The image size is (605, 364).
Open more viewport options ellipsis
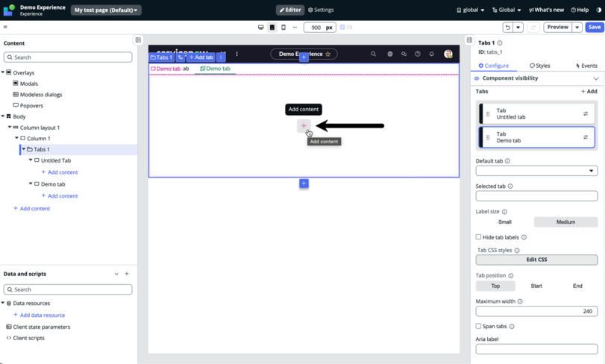[x=295, y=28]
